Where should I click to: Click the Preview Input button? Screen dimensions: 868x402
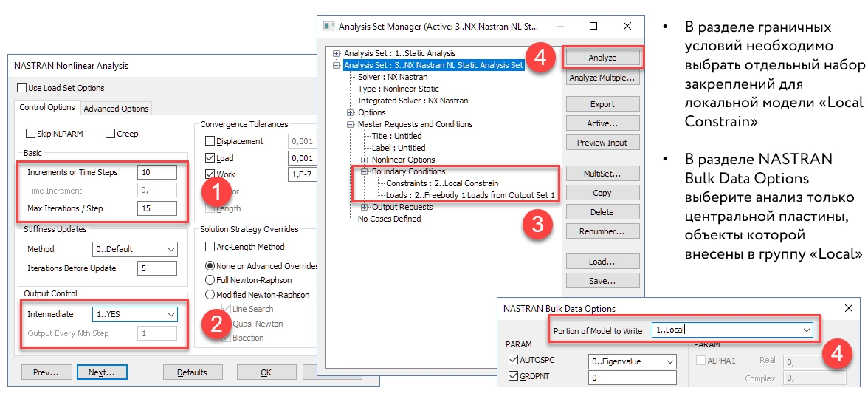point(602,143)
